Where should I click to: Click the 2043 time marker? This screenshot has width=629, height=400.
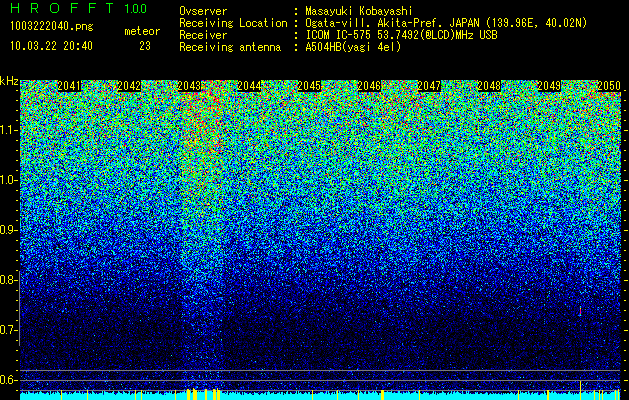pyautogui.click(x=189, y=86)
